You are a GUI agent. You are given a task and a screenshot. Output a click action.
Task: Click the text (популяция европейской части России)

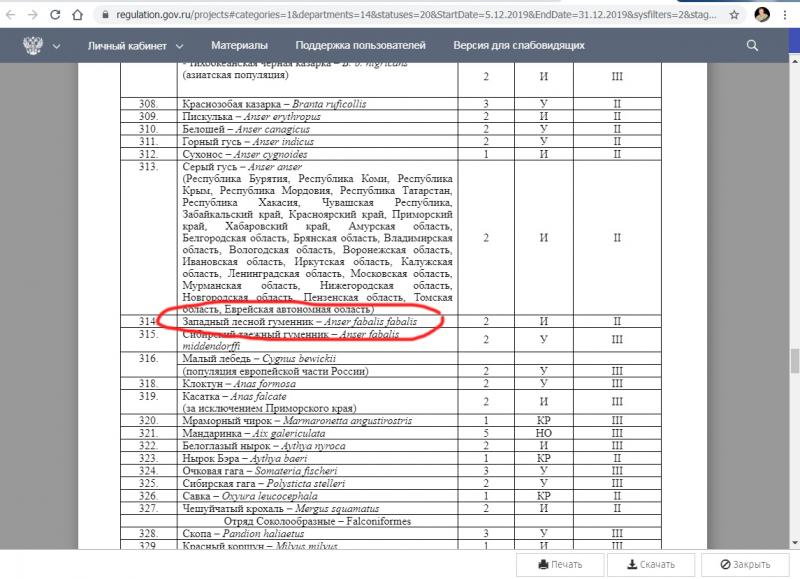tap(276, 371)
